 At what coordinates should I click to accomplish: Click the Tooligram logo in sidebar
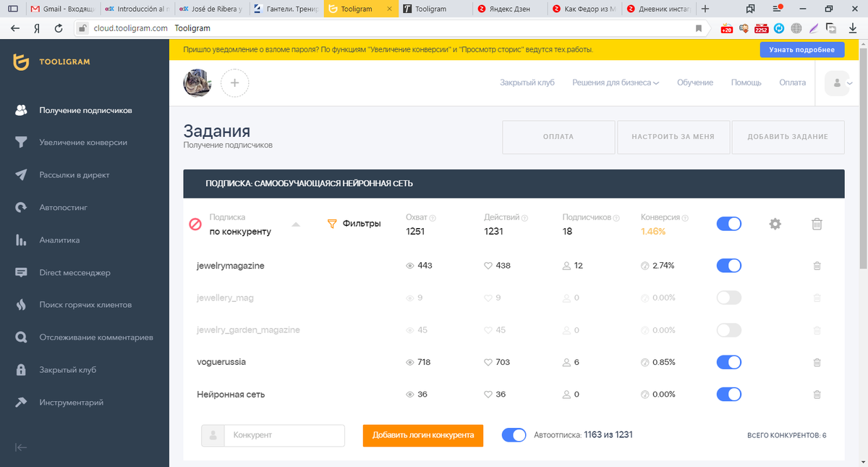[x=52, y=62]
